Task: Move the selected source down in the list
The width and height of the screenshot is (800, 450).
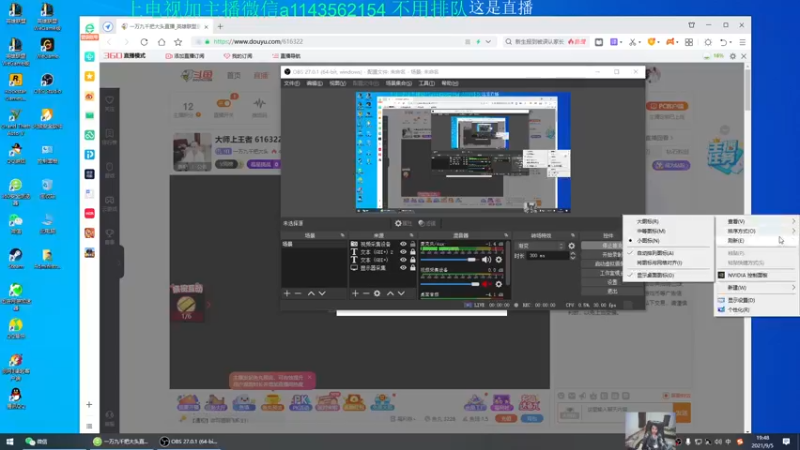Action: click(x=401, y=293)
